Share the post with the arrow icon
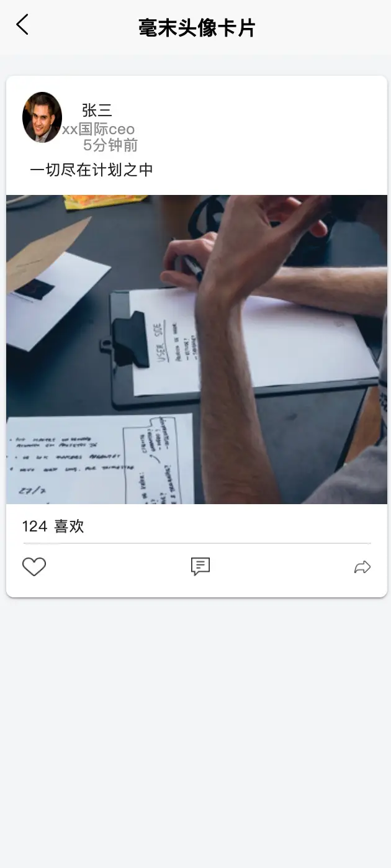The width and height of the screenshot is (391, 868). (x=362, y=567)
